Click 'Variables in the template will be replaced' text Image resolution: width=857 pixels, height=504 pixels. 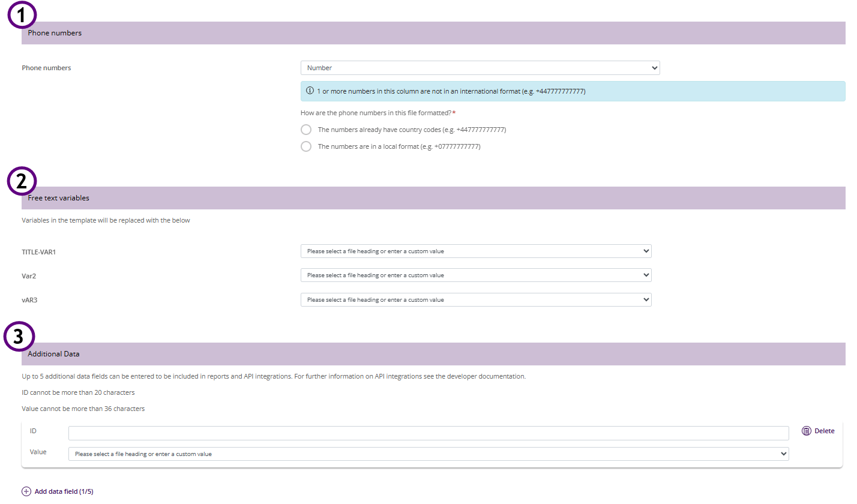pos(106,220)
